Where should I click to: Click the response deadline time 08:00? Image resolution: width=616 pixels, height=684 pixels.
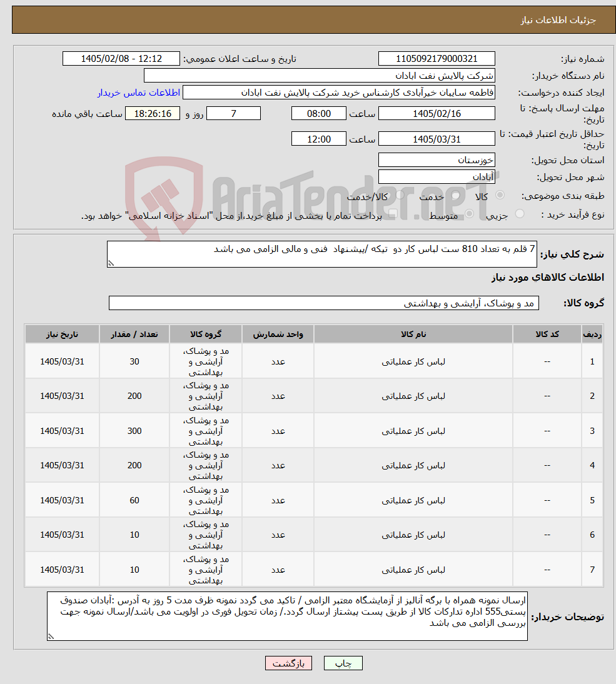pos(319,113)
